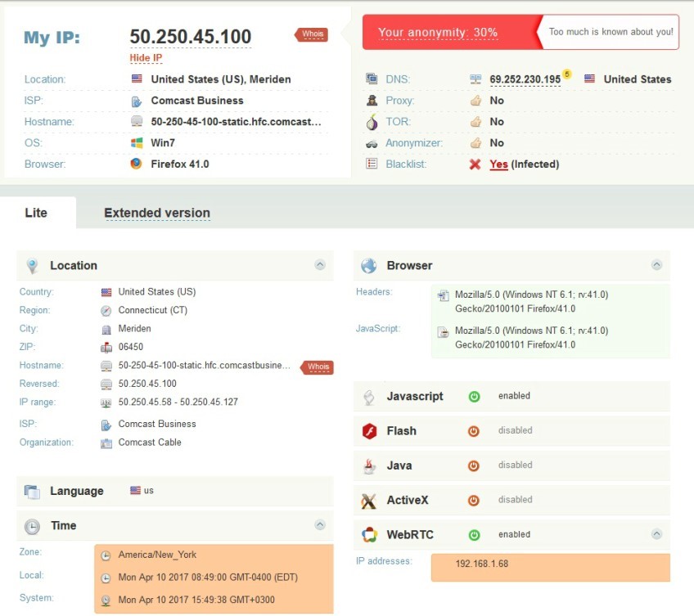Screen dimensions: 694x616
Task: Click the Windows OS icon next to Win7
Action: (137, 143)
